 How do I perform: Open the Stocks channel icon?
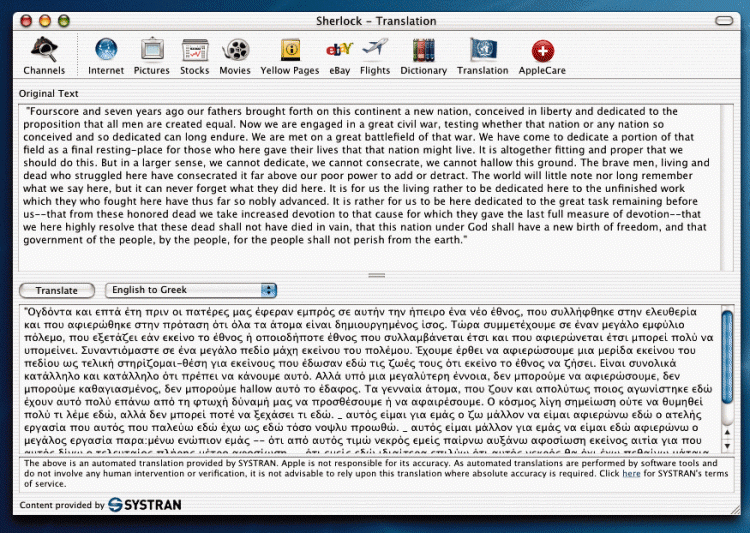195,50
